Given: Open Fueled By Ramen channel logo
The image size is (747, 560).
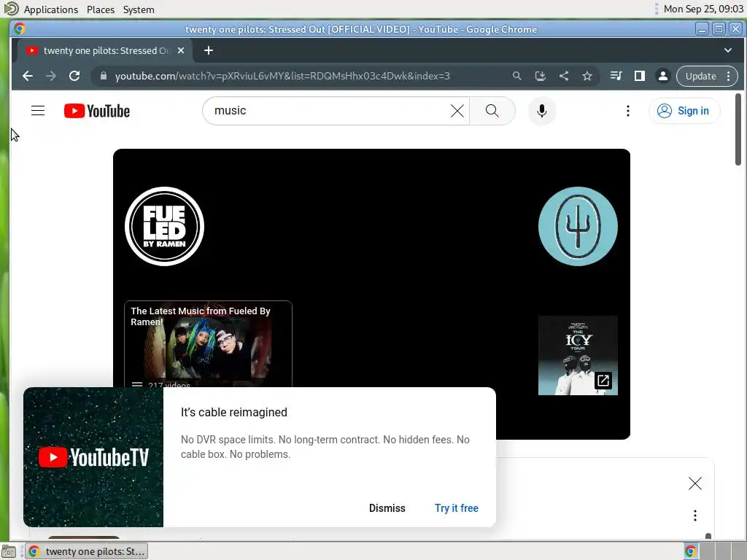Looking at the screenshot, I should pyautogui.click(x=164, y=226).
